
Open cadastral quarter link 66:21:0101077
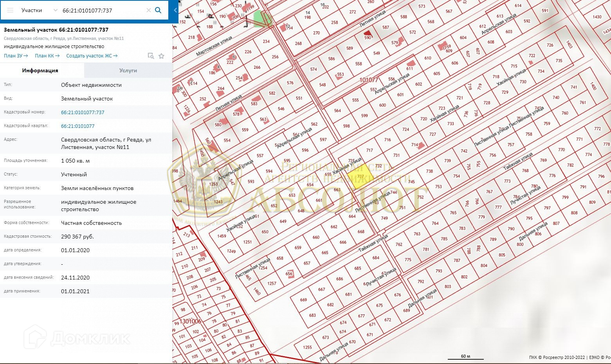(78, 126)
